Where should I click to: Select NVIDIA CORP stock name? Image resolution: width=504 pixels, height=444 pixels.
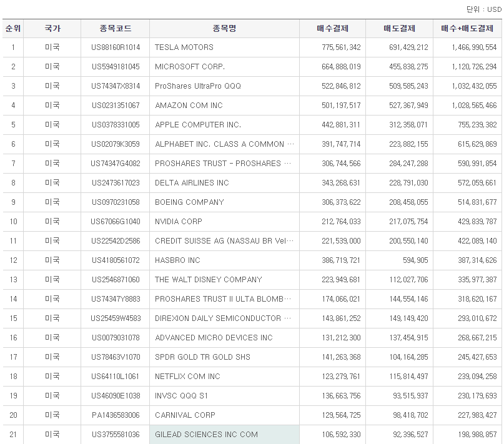(x=179, y=221)
